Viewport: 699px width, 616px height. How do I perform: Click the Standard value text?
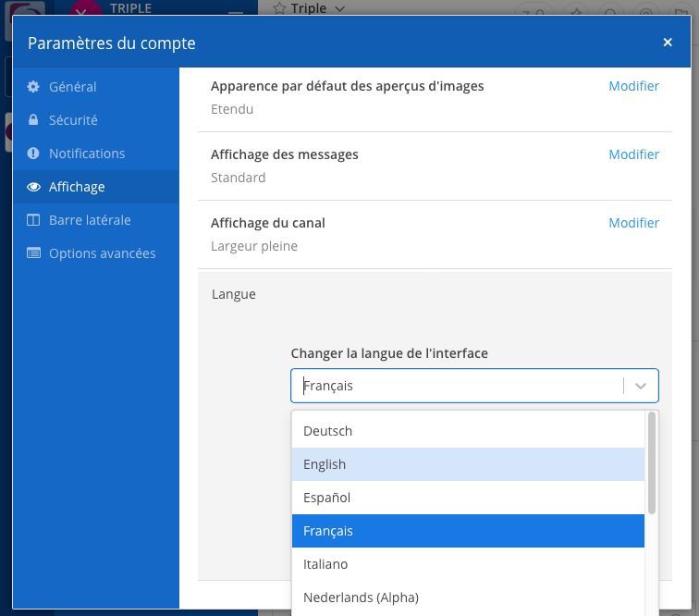238,178
